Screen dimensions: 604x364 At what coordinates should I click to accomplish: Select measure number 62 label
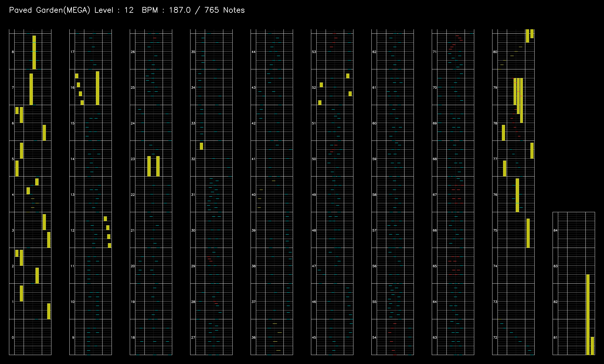pos(374,52)
